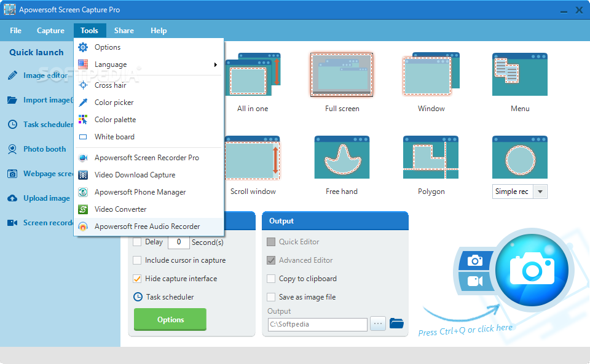
Task: Launch Screen recorder from Quick launch
Action: tap(40, 223)
